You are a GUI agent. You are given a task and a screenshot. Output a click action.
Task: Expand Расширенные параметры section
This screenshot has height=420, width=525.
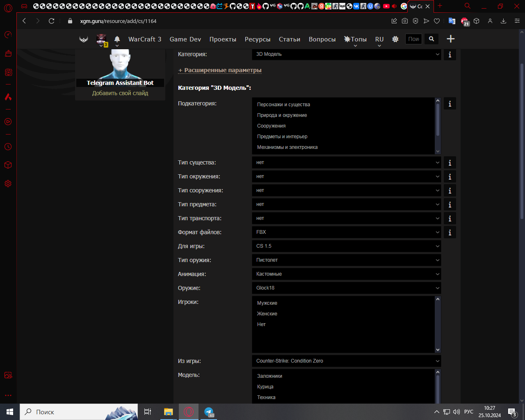point(220,70)
